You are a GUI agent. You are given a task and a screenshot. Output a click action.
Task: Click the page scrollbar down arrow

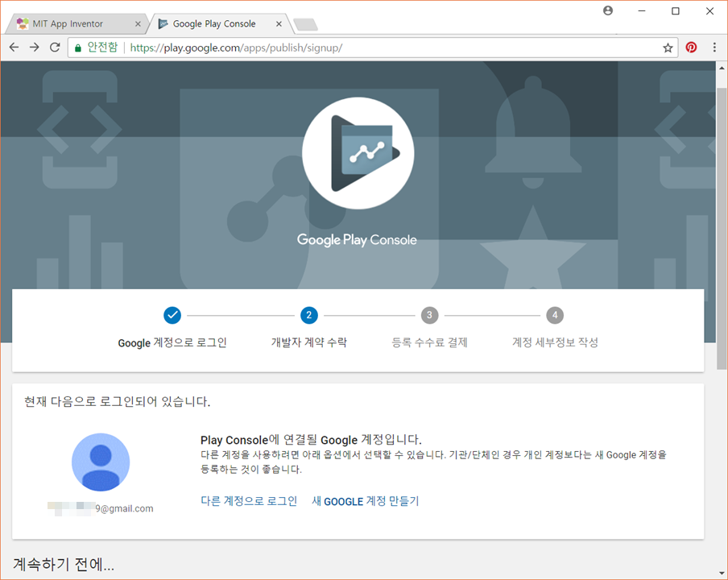click(x=722, y=574)
